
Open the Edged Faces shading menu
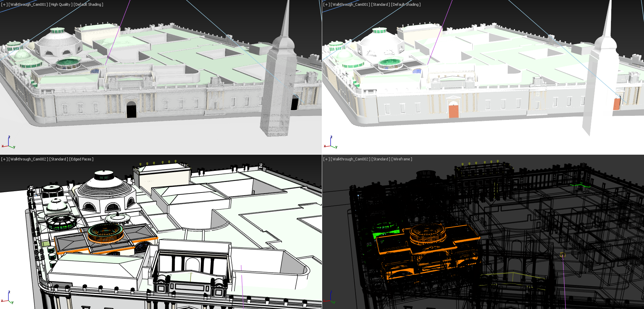tap(81, 159)
